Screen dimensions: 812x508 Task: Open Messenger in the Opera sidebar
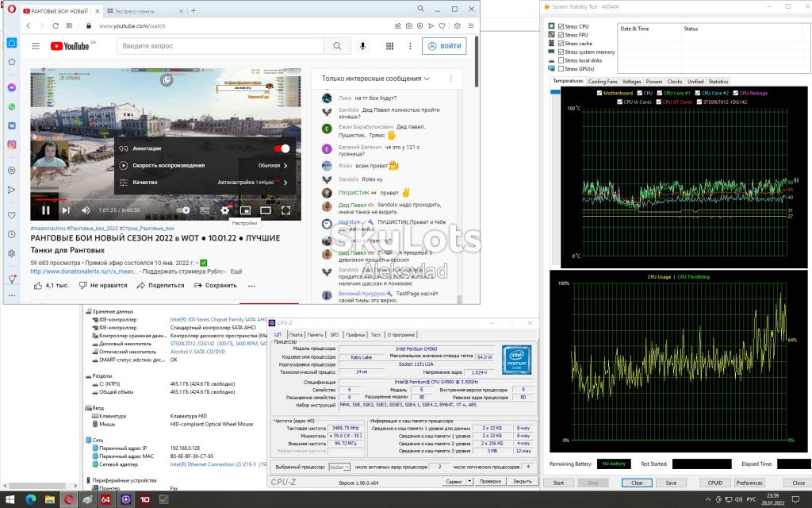point(11,88)
